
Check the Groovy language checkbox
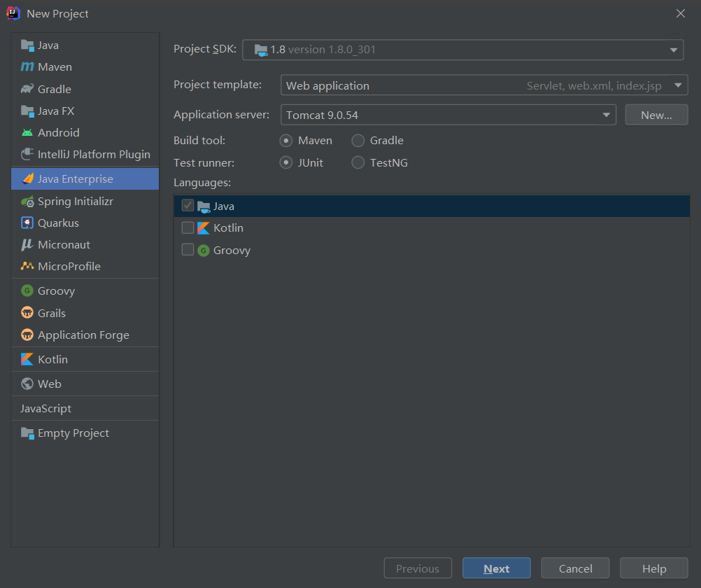click(187, 250)
